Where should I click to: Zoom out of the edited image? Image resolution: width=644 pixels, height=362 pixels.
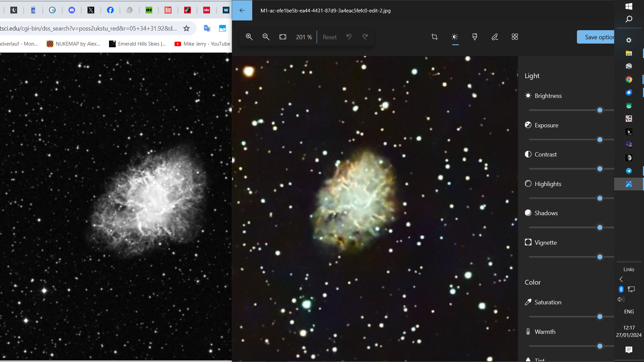coord(266,37)
